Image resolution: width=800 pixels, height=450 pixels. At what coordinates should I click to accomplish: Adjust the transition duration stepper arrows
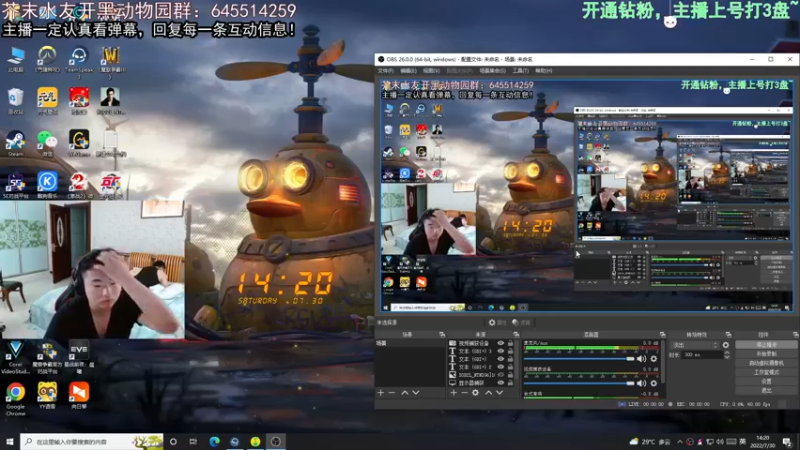(727, 355)
